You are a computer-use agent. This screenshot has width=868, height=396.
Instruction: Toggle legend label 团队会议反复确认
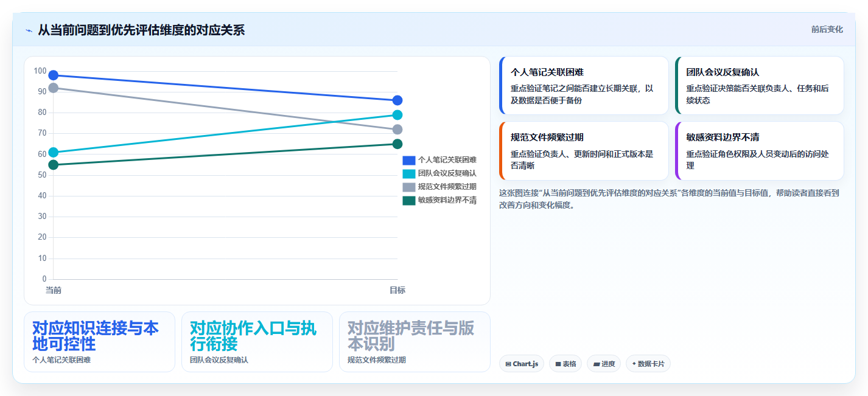tap(447, 173)
